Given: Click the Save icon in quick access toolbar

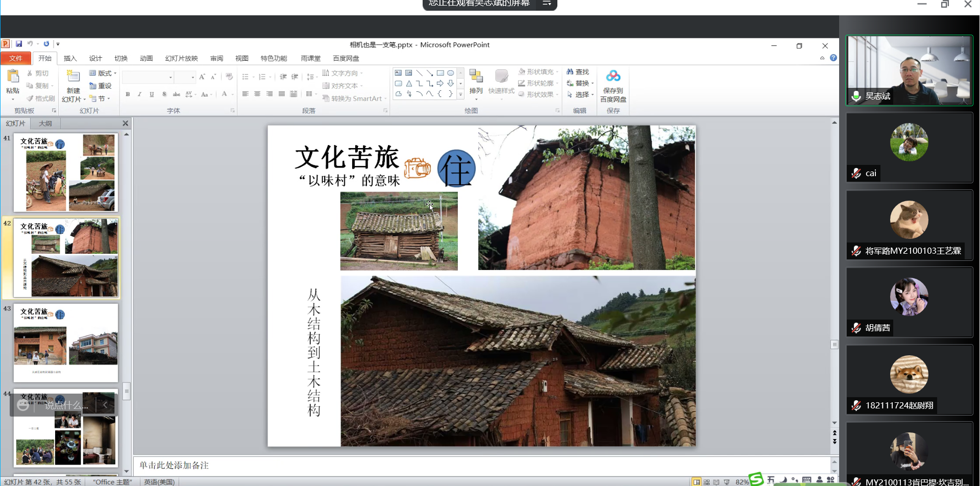Looking at the screenshot, I should (19, 44).
